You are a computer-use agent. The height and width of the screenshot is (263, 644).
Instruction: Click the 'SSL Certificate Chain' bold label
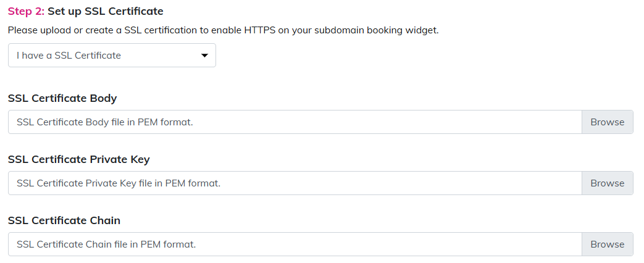pos(64,220)
